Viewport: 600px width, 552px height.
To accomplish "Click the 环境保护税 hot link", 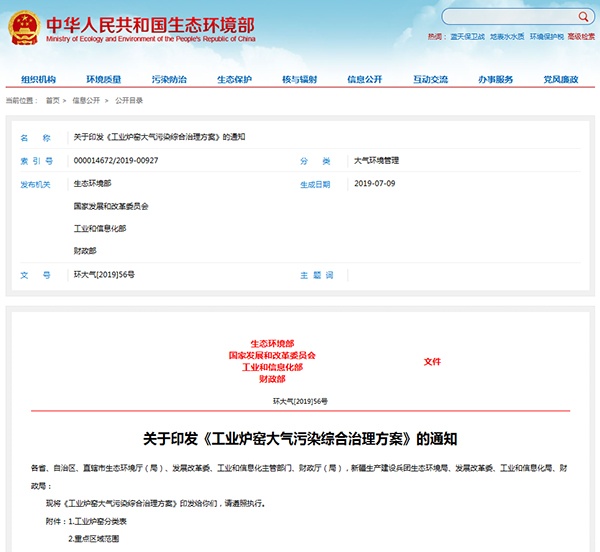I will [x=547, y=37].
